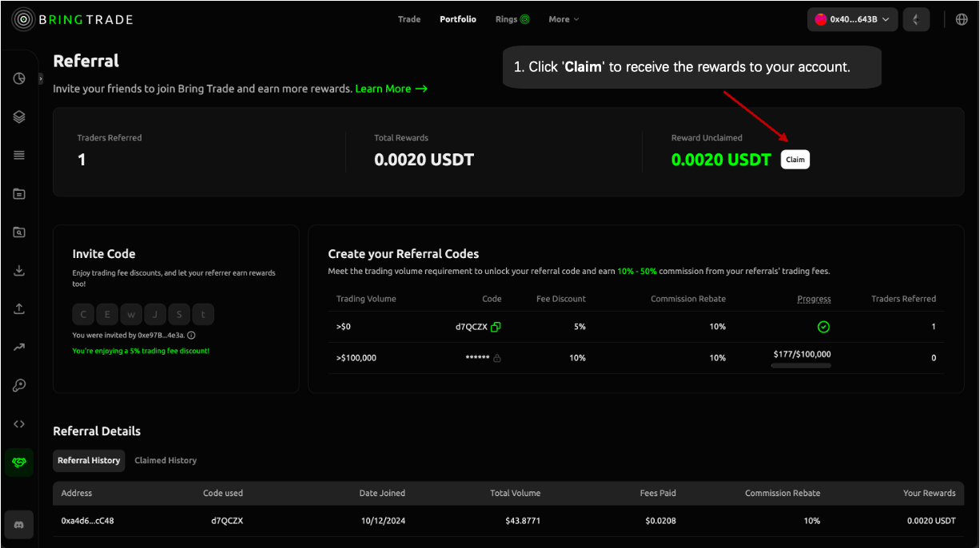The height and width of the screenshot is (548, 980).
Task: Click the Total Rewards 0.0020 USDT value
Action: point(424,160)
